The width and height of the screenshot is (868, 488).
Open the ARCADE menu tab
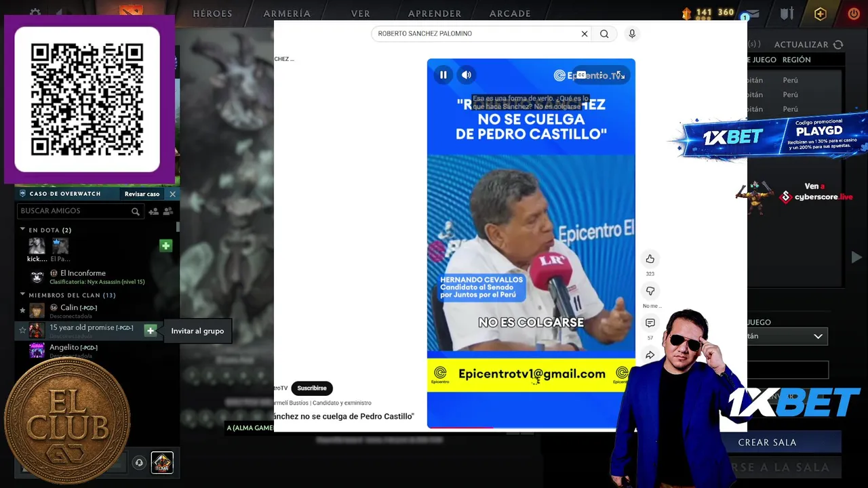coord(510,14)
